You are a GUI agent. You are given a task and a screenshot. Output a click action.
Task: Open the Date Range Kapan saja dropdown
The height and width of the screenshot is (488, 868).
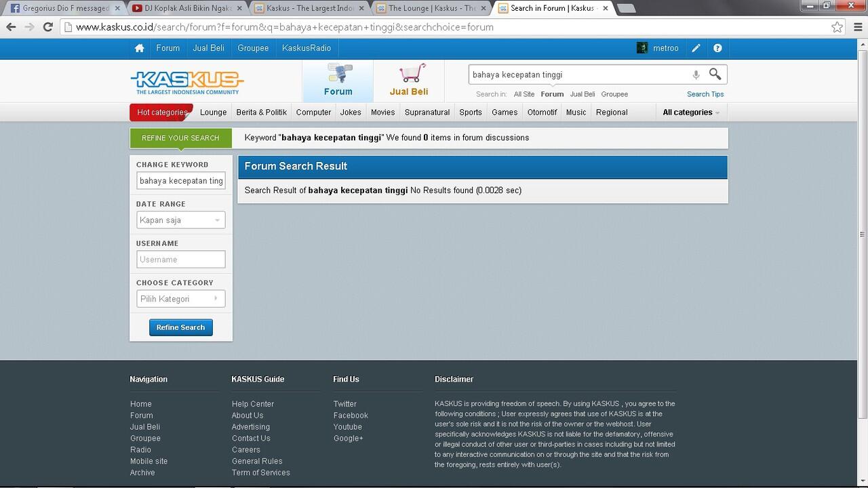(x=180, y=220)
